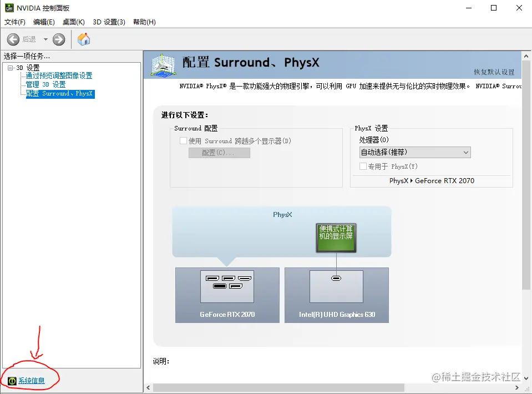Click the Surround PhysX header icon

[163, 65]
